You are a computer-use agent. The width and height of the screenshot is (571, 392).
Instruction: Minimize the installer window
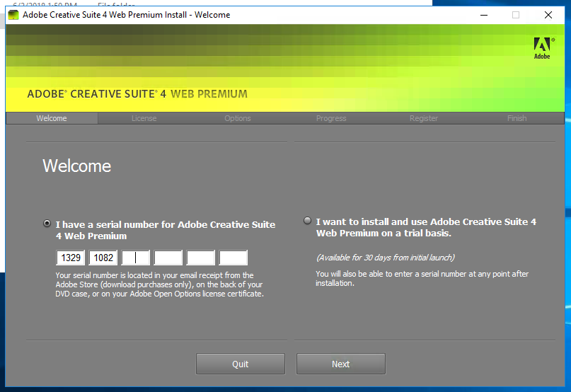point(483,15)
